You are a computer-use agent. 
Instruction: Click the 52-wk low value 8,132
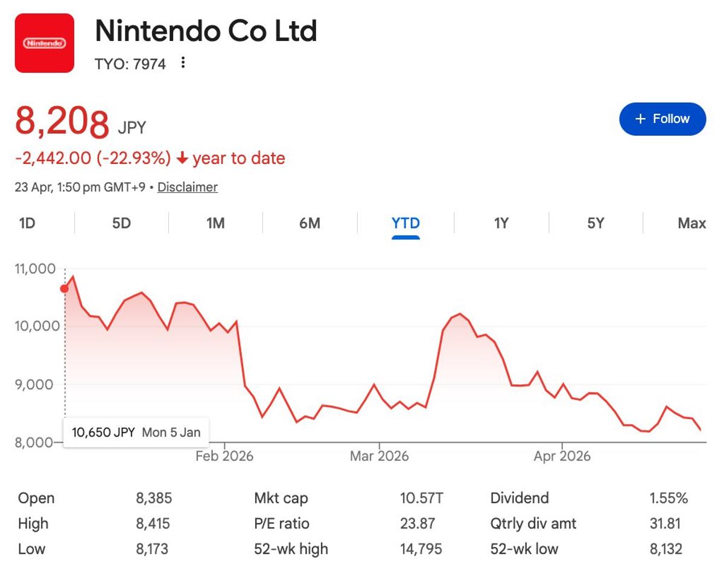click(x=665, y=549)
